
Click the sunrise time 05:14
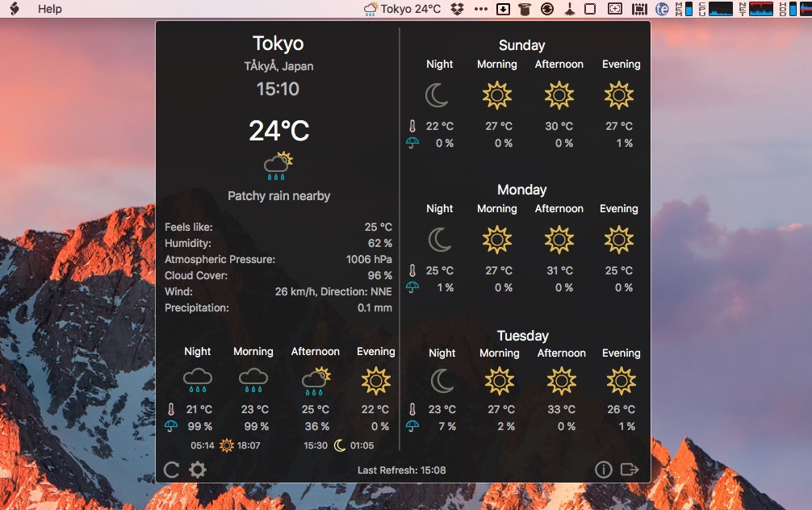[x=202, y=445]
